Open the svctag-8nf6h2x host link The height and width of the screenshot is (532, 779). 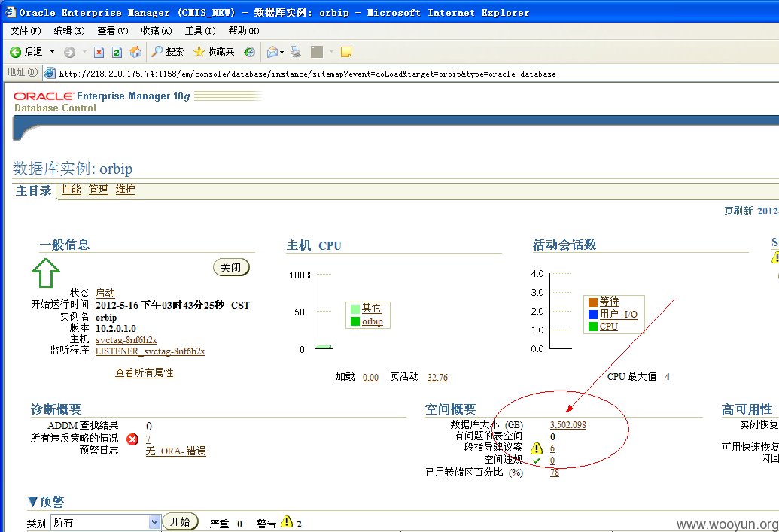126,340
